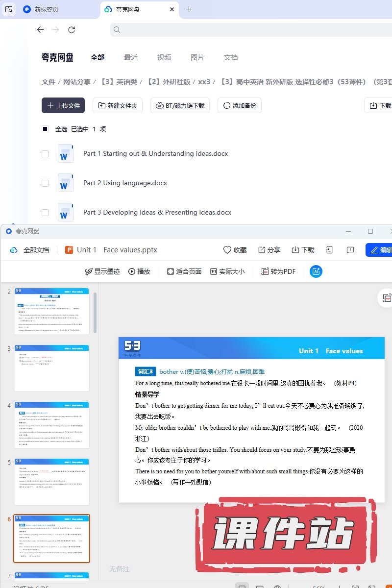This screenshot has width=392, height=588.
Task: Toggle the 全选 select-all checkbox
Action: pyautogui.click(x=45, y=129)
